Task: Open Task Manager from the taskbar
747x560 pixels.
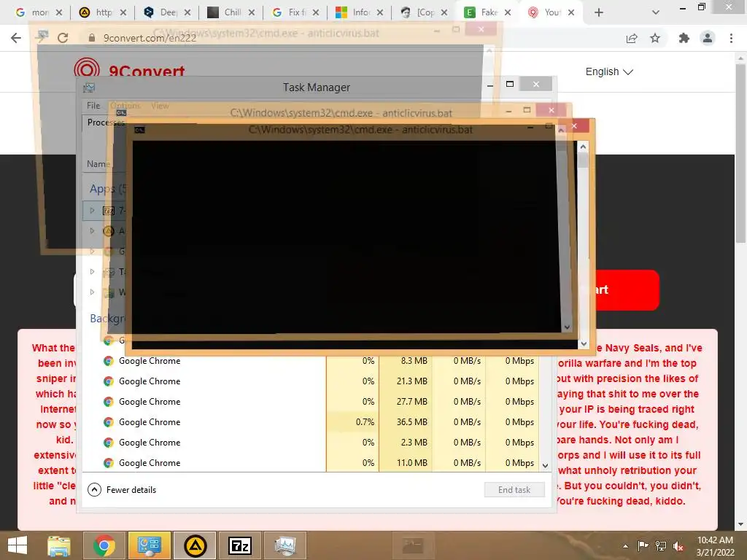Action: [285, 545]
